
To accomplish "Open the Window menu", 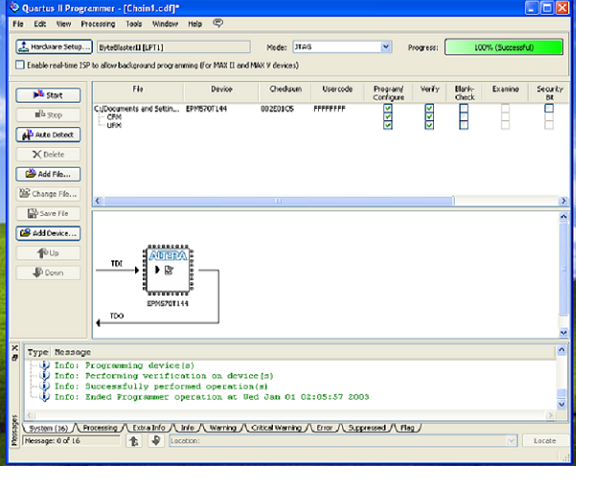I will 165,24.
